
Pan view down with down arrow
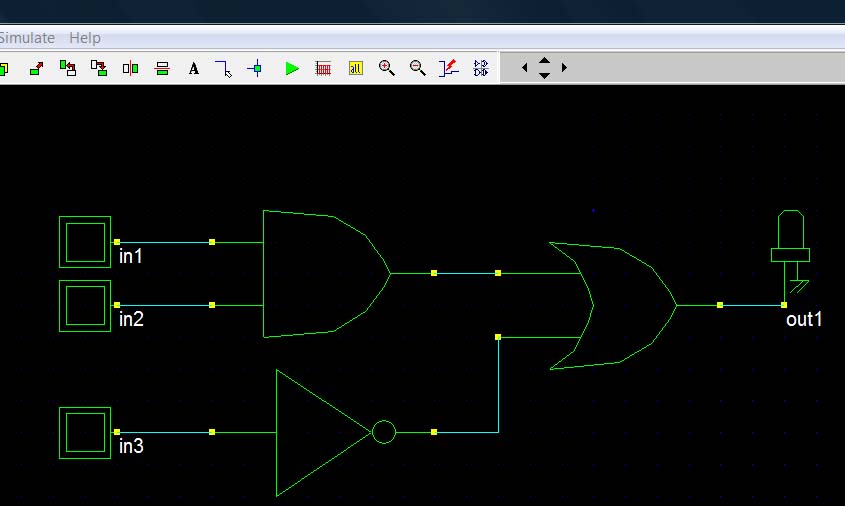pos(544,75)
